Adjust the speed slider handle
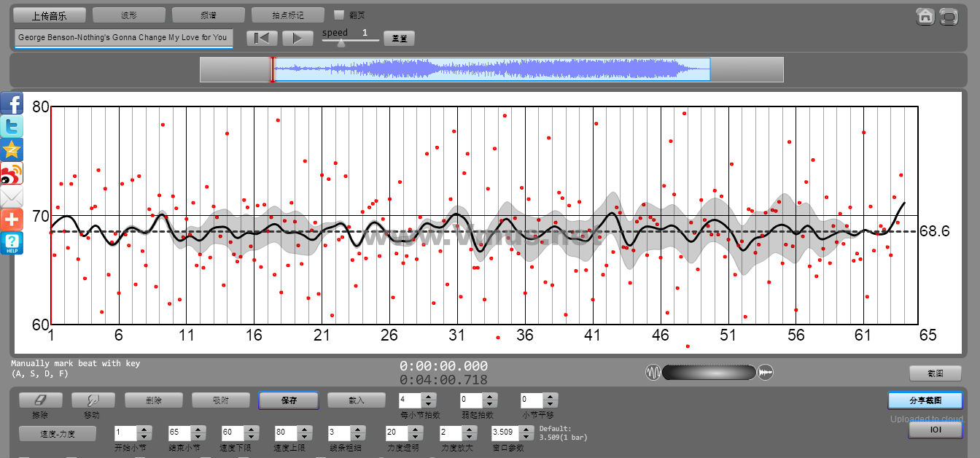Image resolution: width=980 pixels, height=458 pixels. [341, 43]
